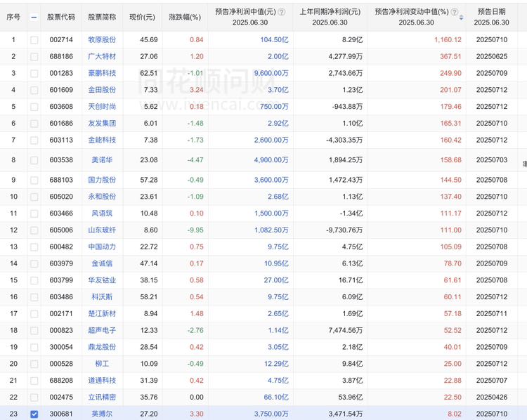The width and height of the screenshot is (527, 420).
Task: Open stock link 鼎龙股份
Action: [102, 347]
